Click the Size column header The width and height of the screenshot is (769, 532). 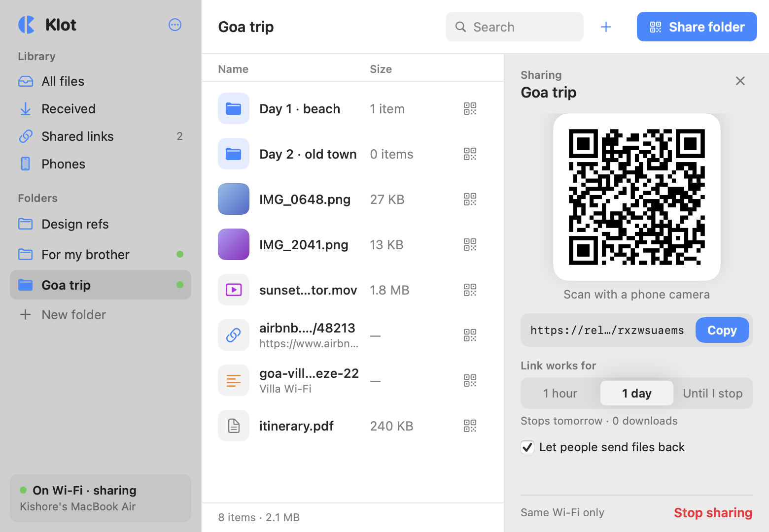[381, 69]
